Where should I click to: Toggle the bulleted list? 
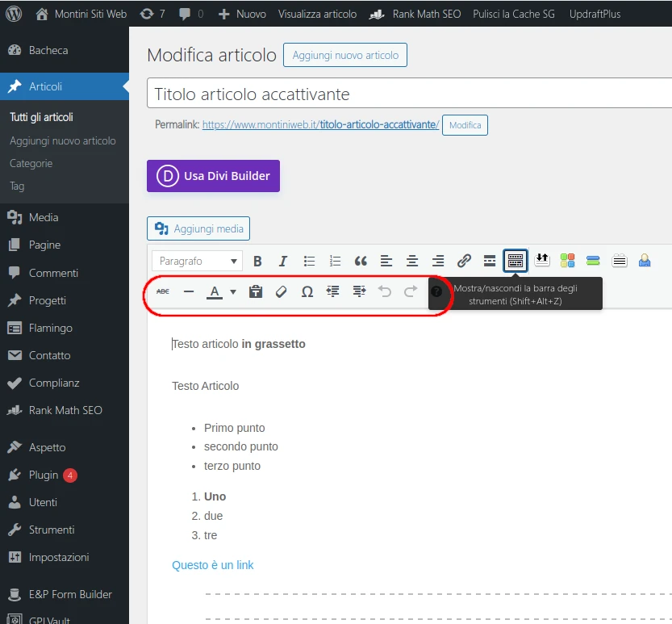tap(309, 261)
